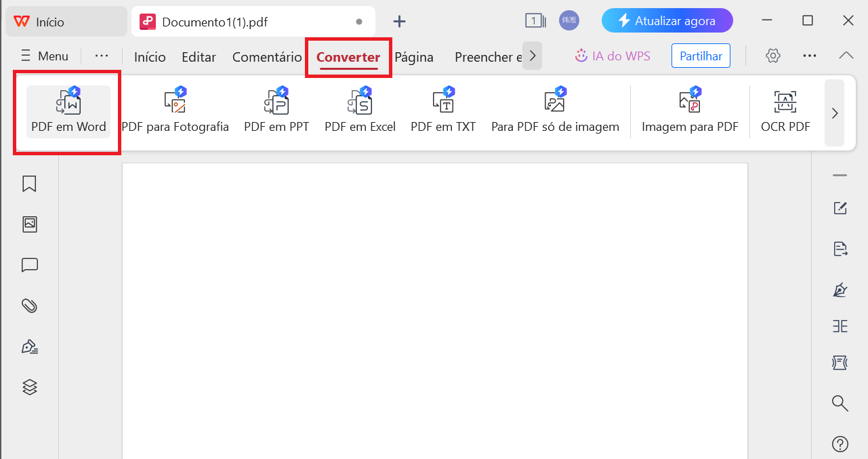Open the Página tab
The width and height of the screenshot is (868, 459).
(414, 57)
